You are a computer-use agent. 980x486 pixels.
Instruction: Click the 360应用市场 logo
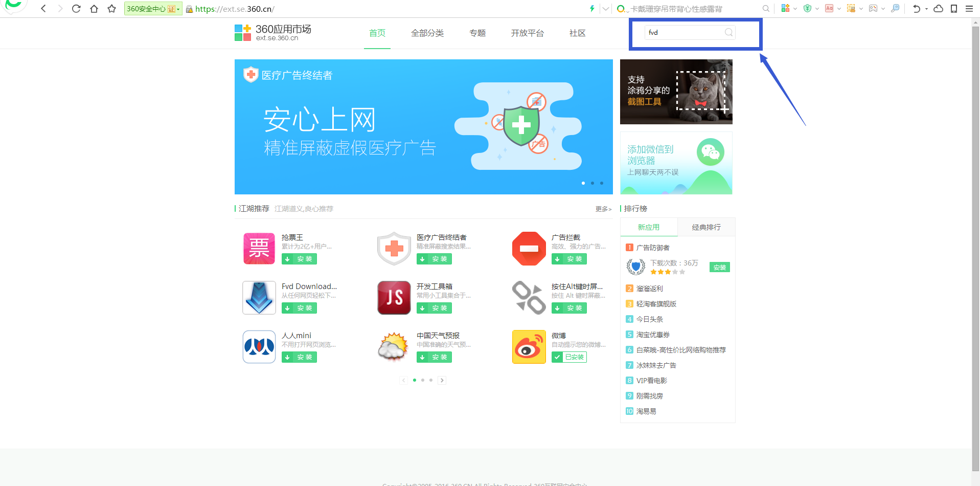(x=273, y=33)
